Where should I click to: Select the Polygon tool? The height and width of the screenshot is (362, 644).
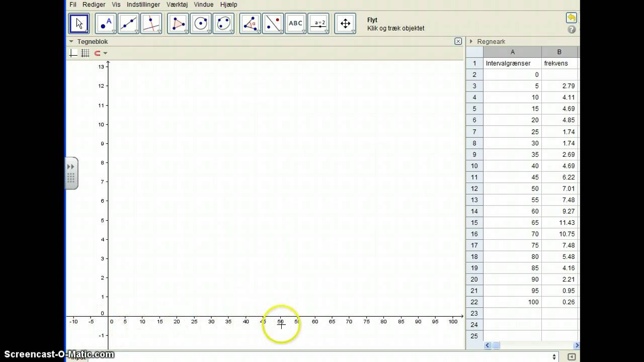click(178, 24)
